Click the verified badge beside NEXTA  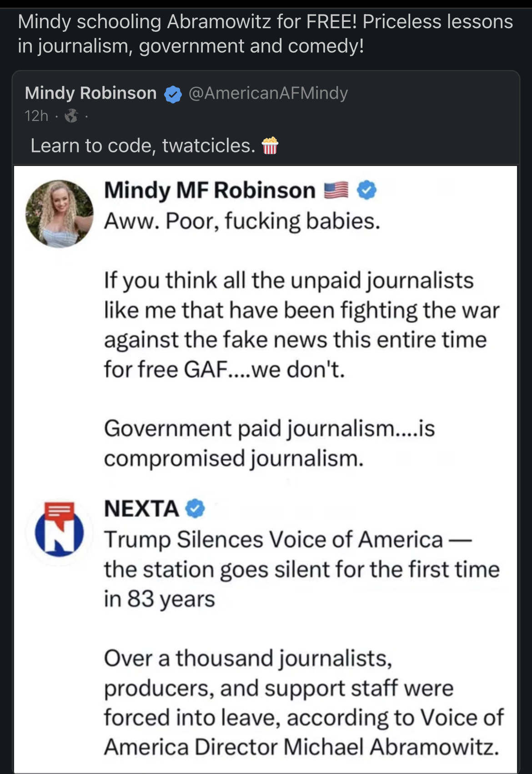(x=196, y=508)
